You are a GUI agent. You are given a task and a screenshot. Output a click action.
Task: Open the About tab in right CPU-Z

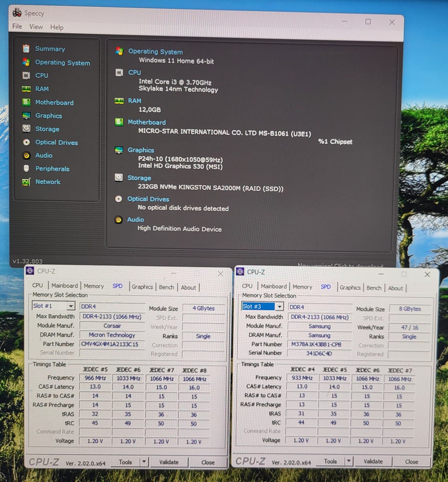(x=395, y=288)
